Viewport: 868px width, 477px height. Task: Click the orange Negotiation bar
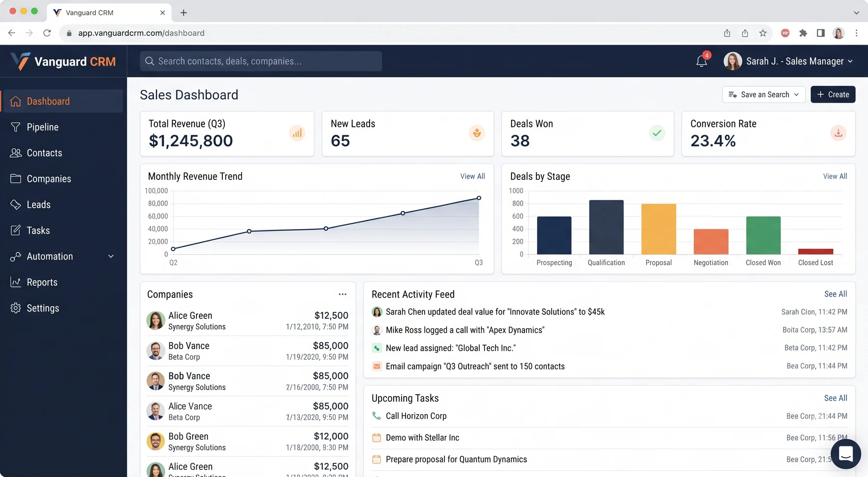point(711,242)
